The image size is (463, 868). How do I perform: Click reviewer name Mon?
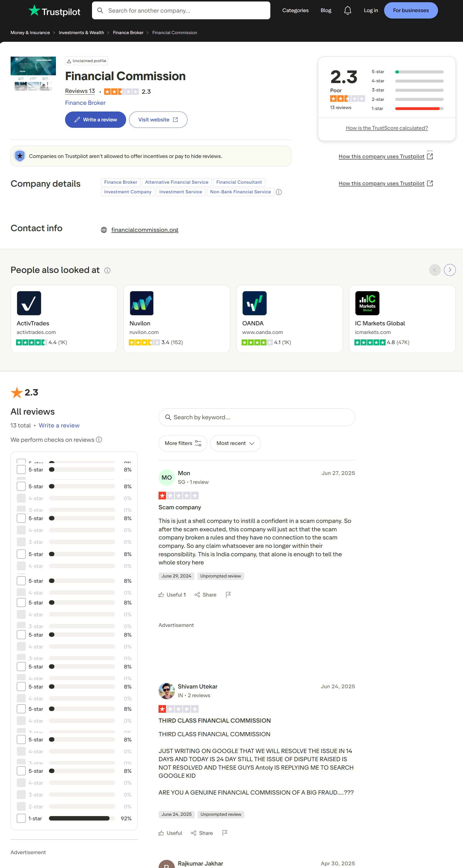[x=184, y=473]
